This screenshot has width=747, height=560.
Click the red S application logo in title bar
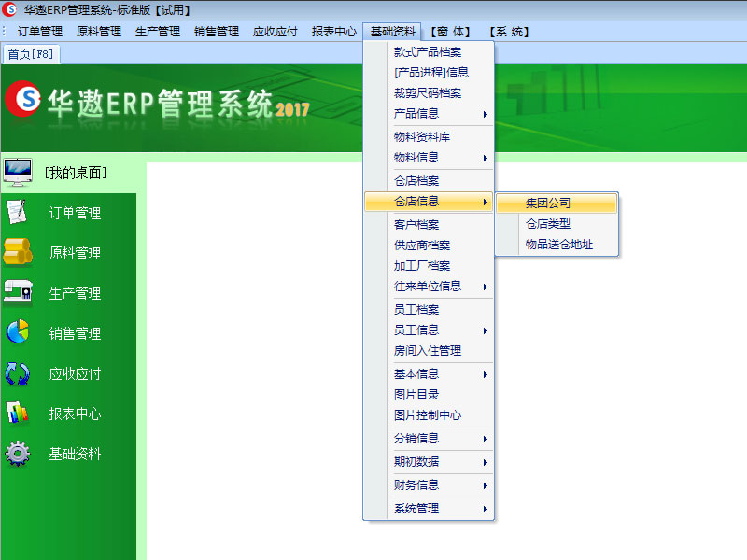[x=9, y=9]
